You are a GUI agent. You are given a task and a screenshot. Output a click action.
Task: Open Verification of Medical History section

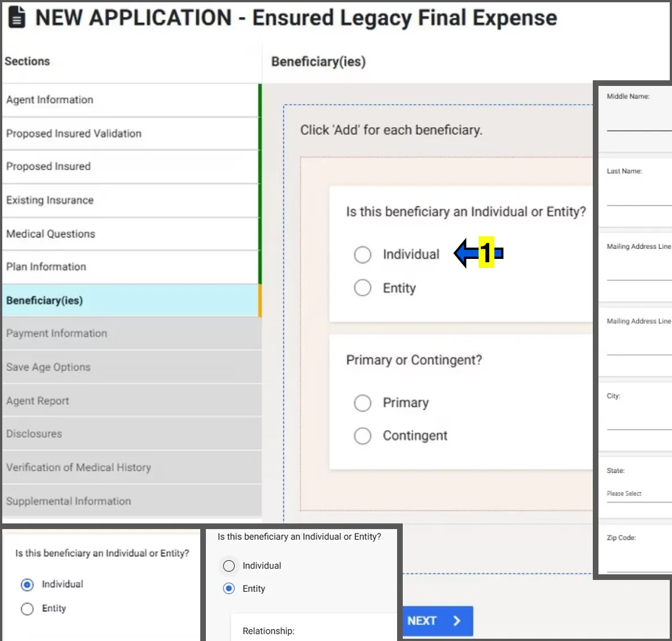tap(132, 467)
